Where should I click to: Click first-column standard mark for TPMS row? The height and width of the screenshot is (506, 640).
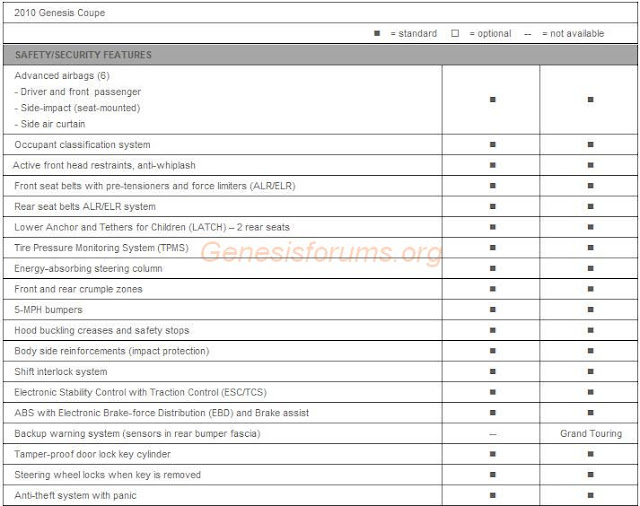(493, 248)
